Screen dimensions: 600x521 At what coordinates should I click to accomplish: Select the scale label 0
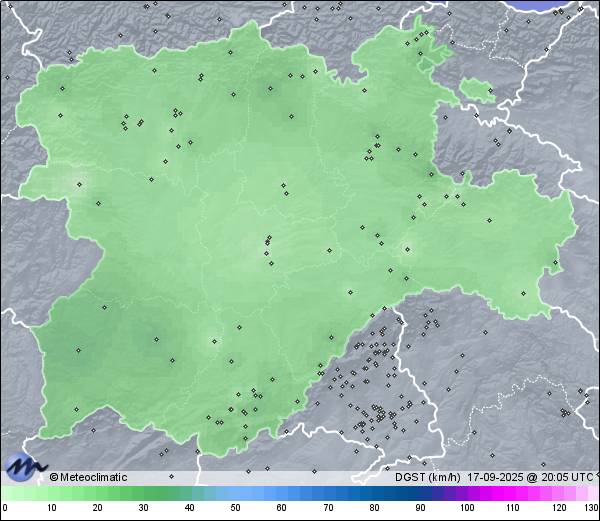coord(5,508)
